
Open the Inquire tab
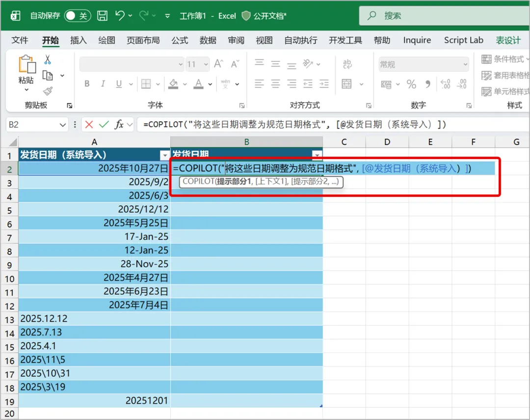click(x=417, y=40)
